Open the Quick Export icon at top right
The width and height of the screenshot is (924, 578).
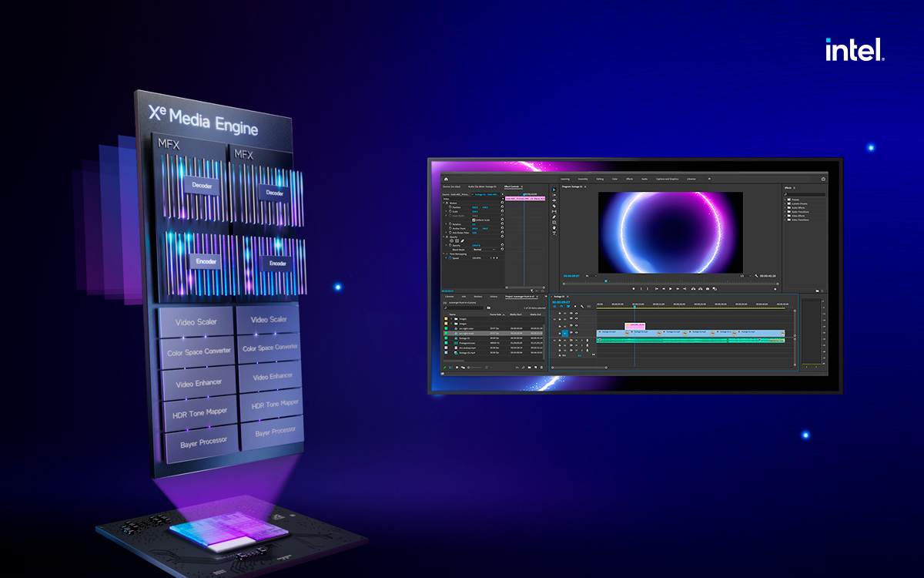[x=823, y=179]
